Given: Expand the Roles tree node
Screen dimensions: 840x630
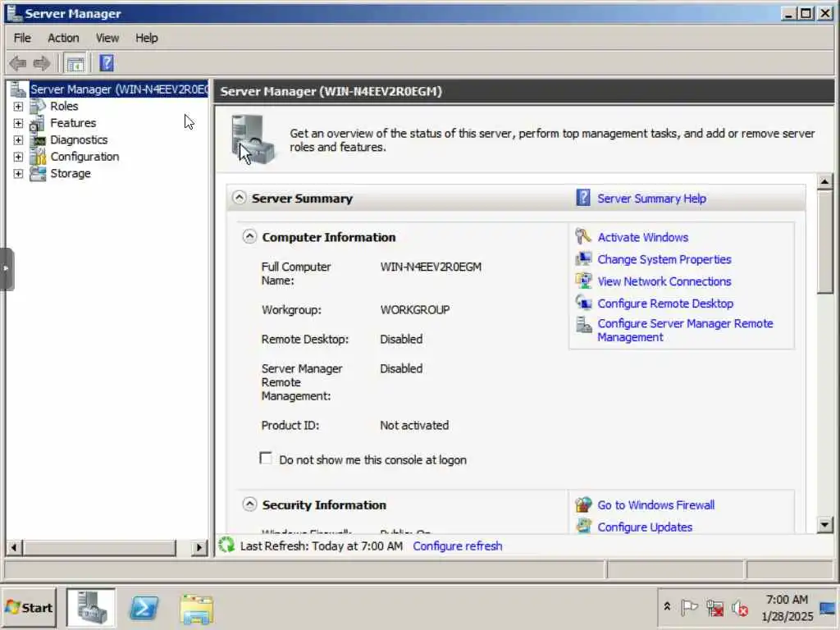Looking at the screenshot, I should (18, 107).
